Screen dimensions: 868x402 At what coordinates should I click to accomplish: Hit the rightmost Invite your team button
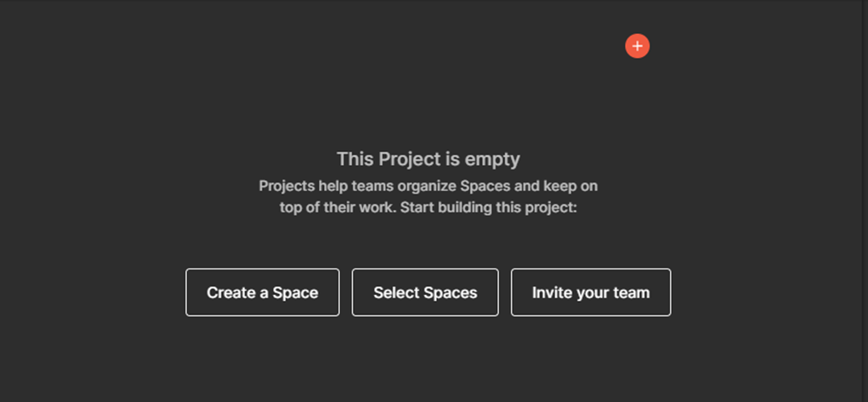click(x=591, y=292)
